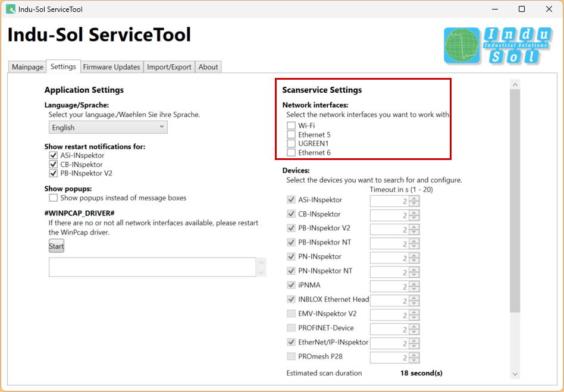This screenshot has width=564, height=392.
Task: Click the Indu-Sol ServiceTool title bar icon
Action: click(11, 9)
